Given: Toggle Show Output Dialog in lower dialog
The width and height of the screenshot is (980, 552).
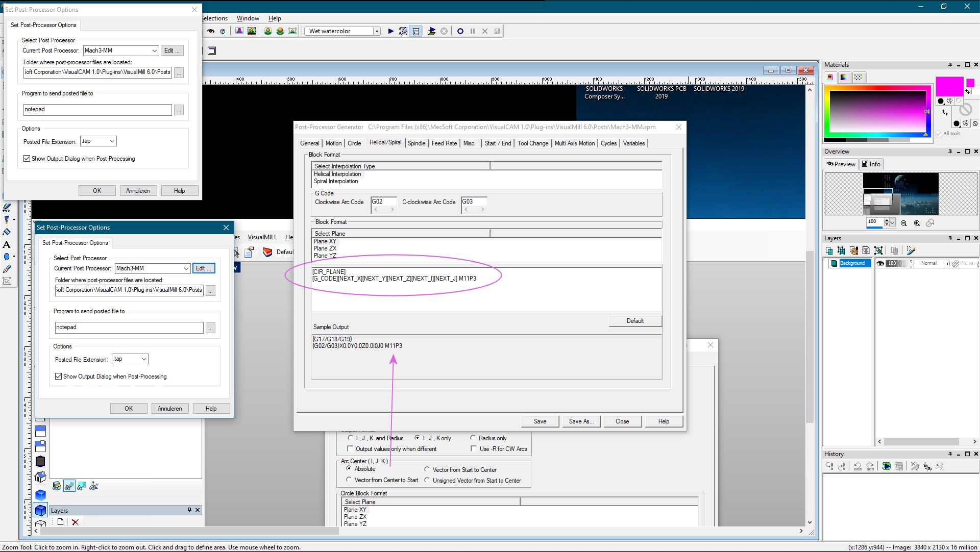Looking at the screenshot, I should [x=59, y=377].
